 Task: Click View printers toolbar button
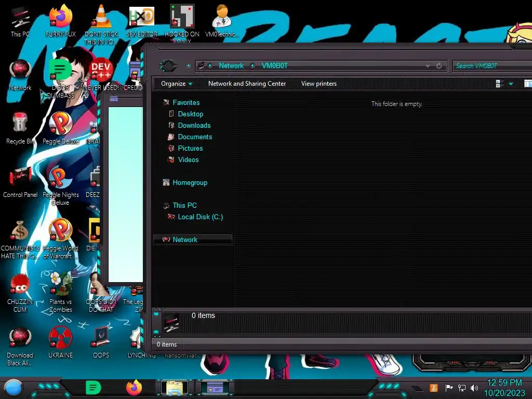pos(319,84)
